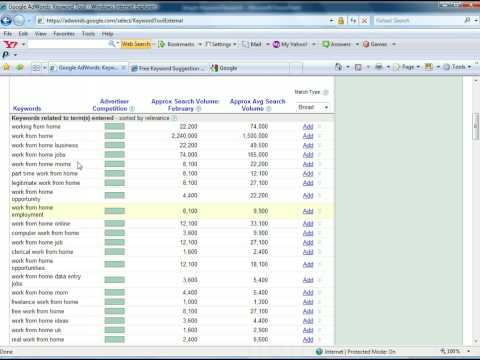Open the Edit menu

click(x=23, y=34)
